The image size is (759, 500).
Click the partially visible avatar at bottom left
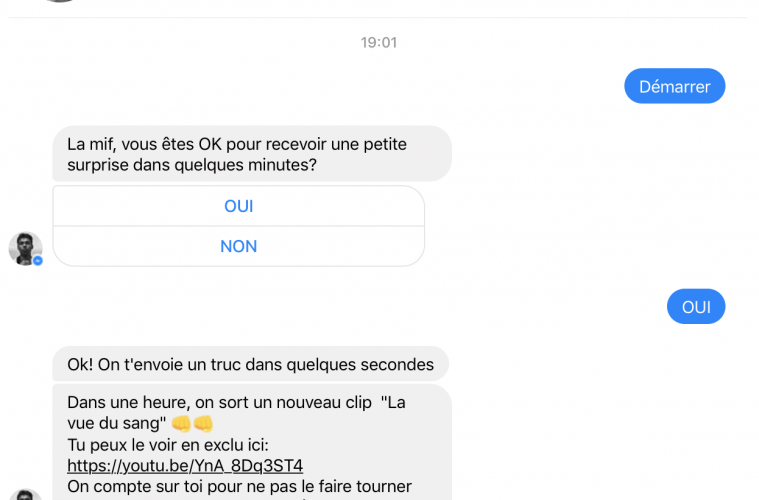pos(25,495)
